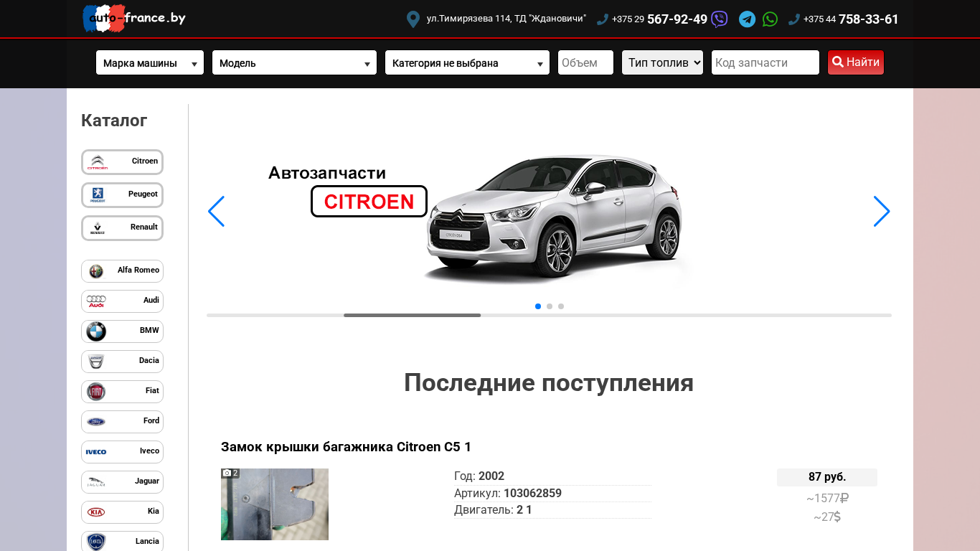Open Citroen catalog category
Image resolution: width=980 pixels, height=551 pixels.
(122, 162)
